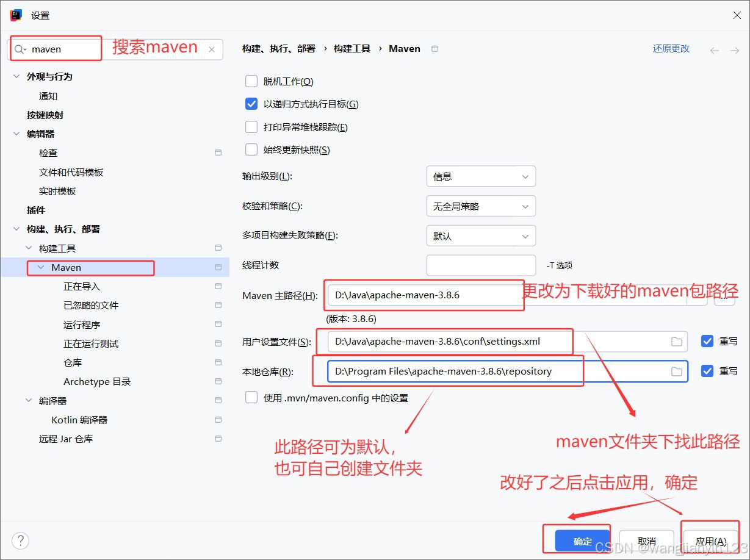
Task: Clear the maven search text
Action: [x=212, y=50]
